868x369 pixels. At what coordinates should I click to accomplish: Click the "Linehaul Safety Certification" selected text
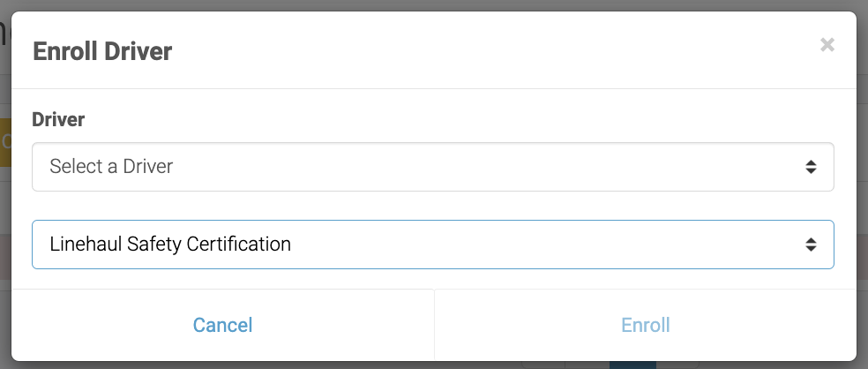coord(170,245)
